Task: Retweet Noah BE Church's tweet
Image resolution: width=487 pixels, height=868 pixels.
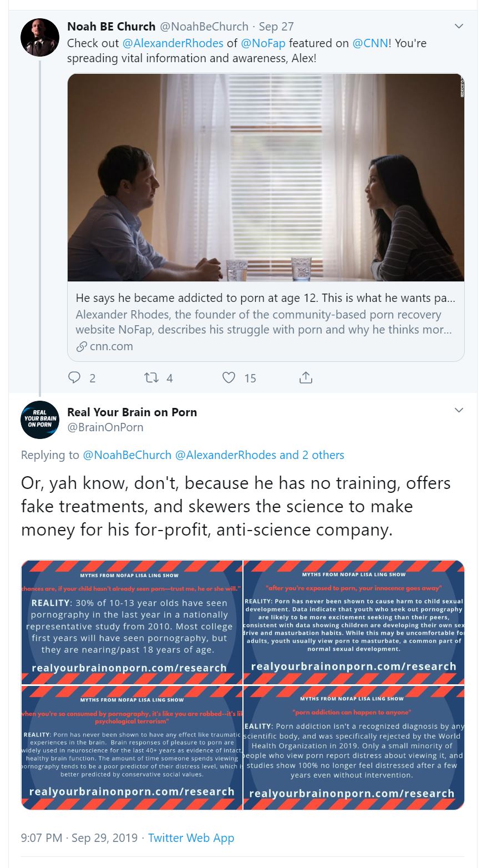Action: click(151, 378)
